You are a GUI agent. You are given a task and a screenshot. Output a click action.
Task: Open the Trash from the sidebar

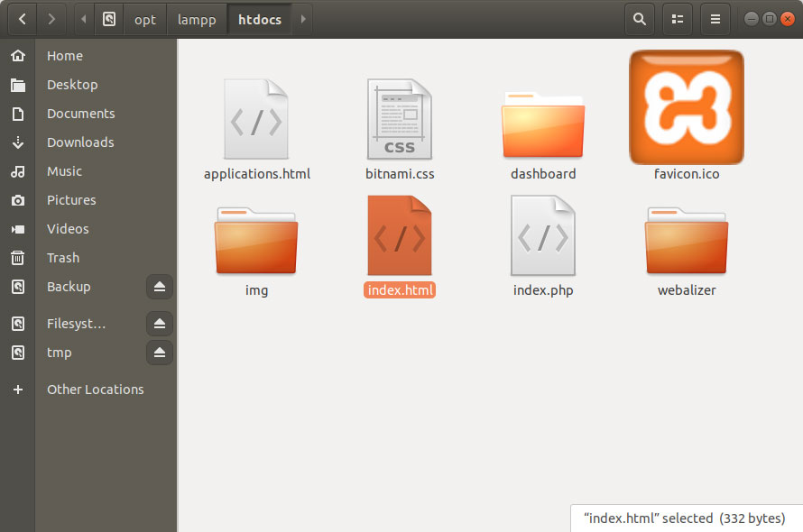click(x=62, y=257)
